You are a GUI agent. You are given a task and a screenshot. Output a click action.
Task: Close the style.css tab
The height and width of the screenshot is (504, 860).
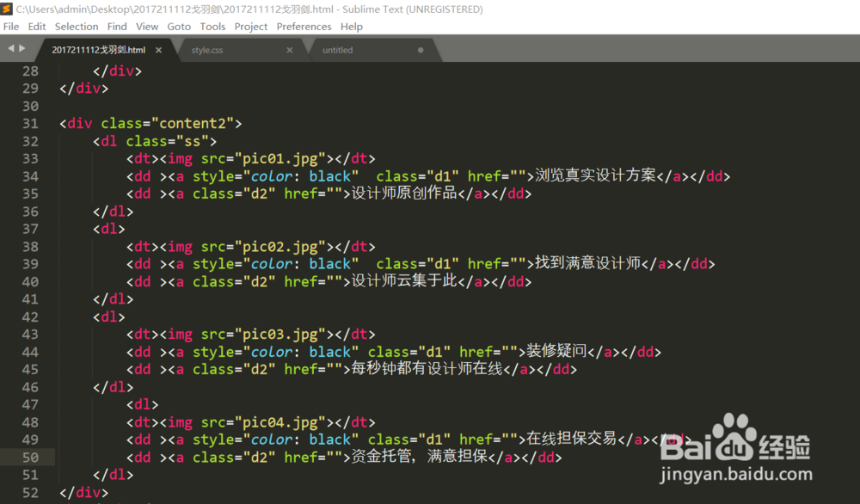(290, 50)
